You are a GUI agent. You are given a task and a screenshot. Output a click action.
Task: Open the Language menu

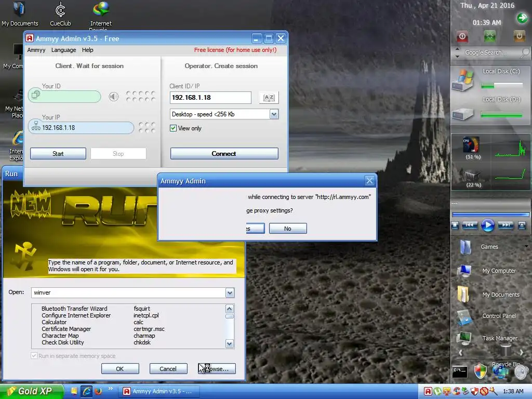tap(64, 50)
